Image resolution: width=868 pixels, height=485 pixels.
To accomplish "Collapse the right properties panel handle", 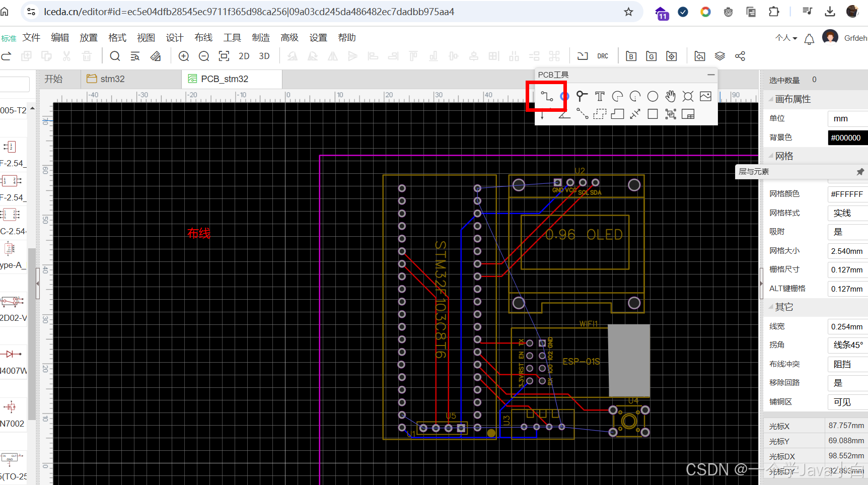I will click(761, 284).
